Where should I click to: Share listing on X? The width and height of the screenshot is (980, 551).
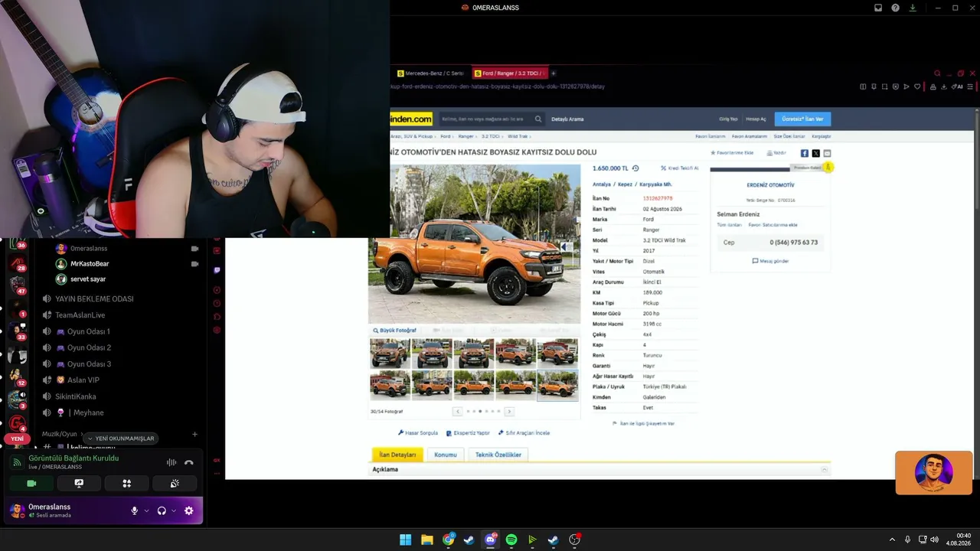[815, 153]
